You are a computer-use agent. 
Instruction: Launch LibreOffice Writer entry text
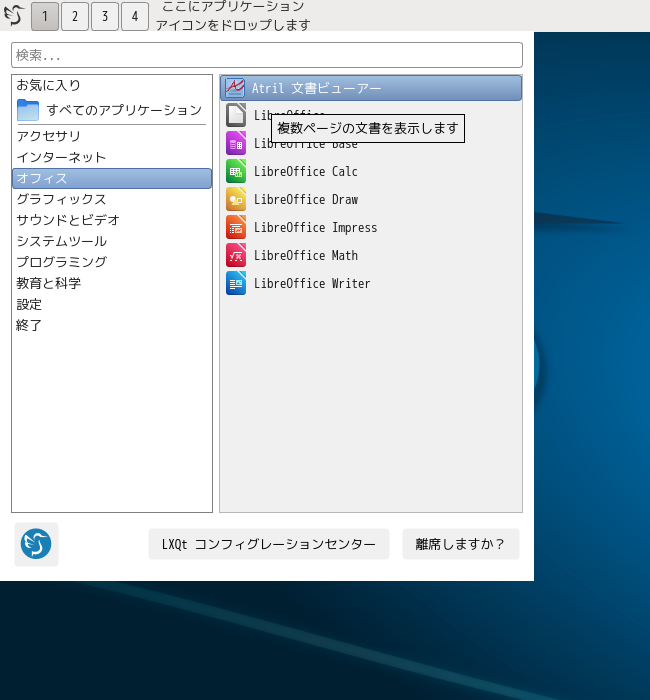click(x=312, y=283)
